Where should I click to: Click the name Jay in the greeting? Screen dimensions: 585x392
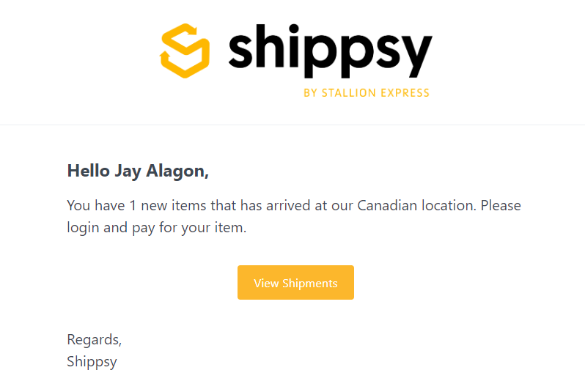[x=129, y=171]
